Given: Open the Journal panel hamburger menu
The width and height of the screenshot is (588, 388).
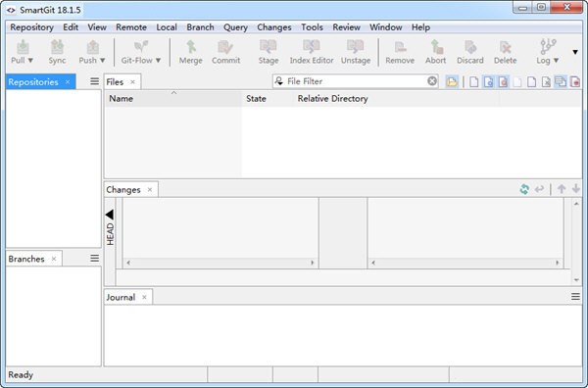Looking at the screenshot, I should pyautogui.click(x=575, y=297).
